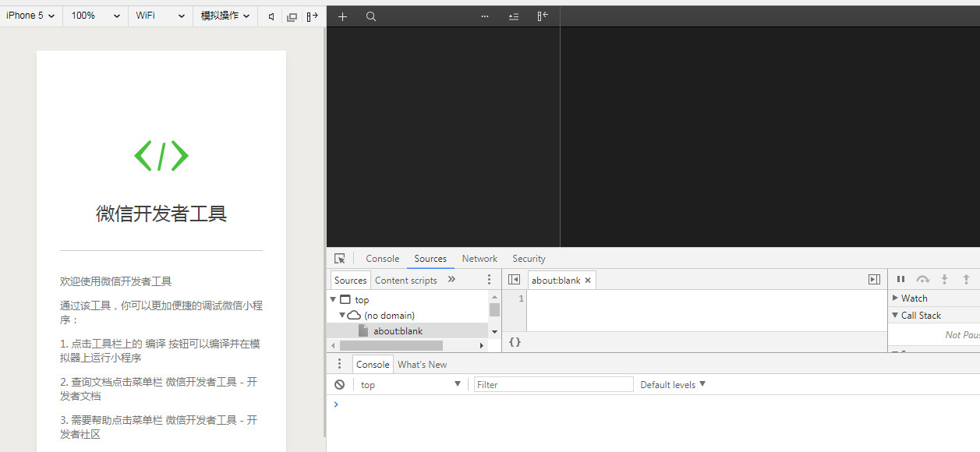Click the step 3 开发者社区 instruction text
The image size is (980, 452).
[158, 427]
